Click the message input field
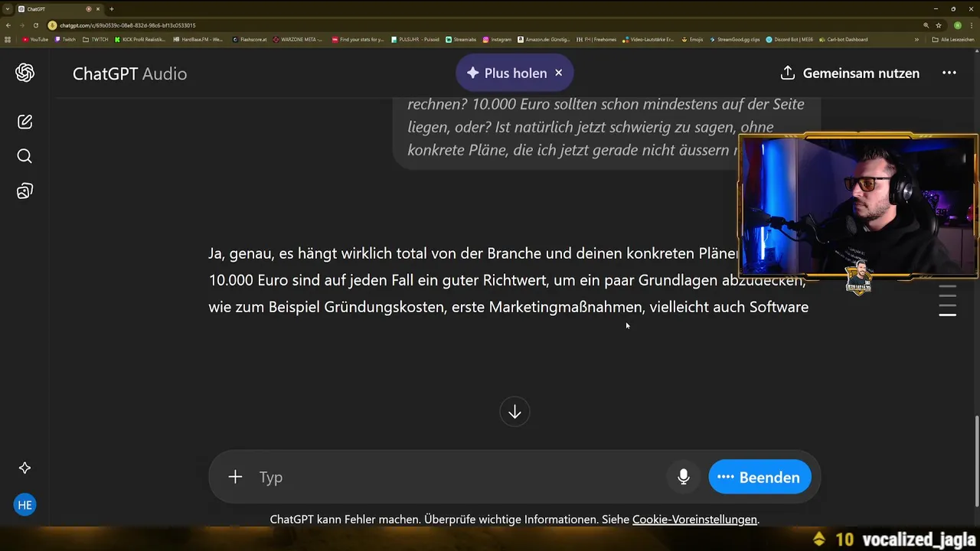The width and height of the screenshot is (980, 551). pyautogui.click(x=459, y=477)
